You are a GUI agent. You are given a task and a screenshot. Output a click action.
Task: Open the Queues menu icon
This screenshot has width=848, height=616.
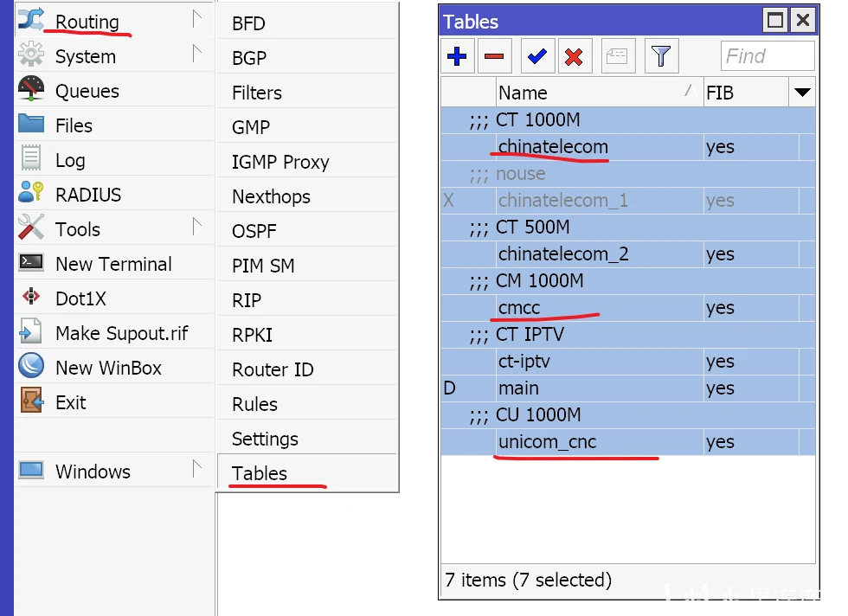(31, 91)
